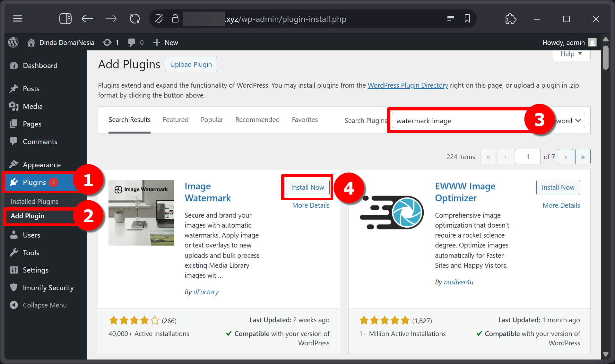This screenshot has height=364, width=615.
Task: Collapse the admin menu with arrow icon
Action: (14, 305)
